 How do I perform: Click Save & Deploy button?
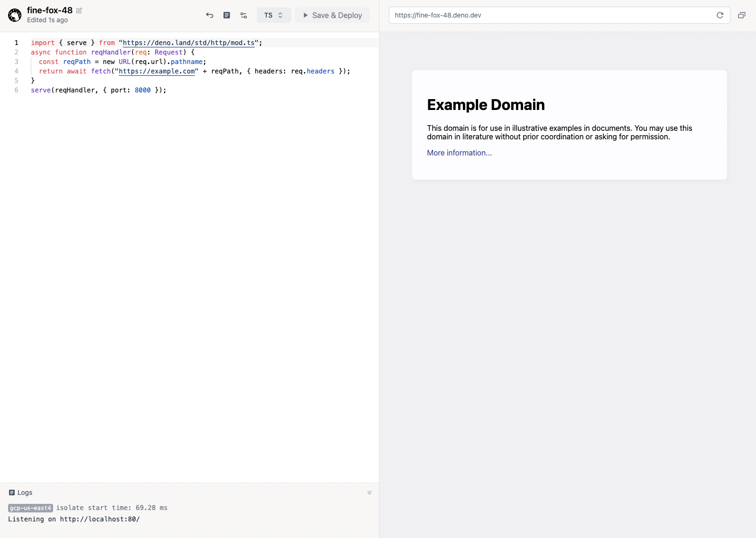[332, 15]
